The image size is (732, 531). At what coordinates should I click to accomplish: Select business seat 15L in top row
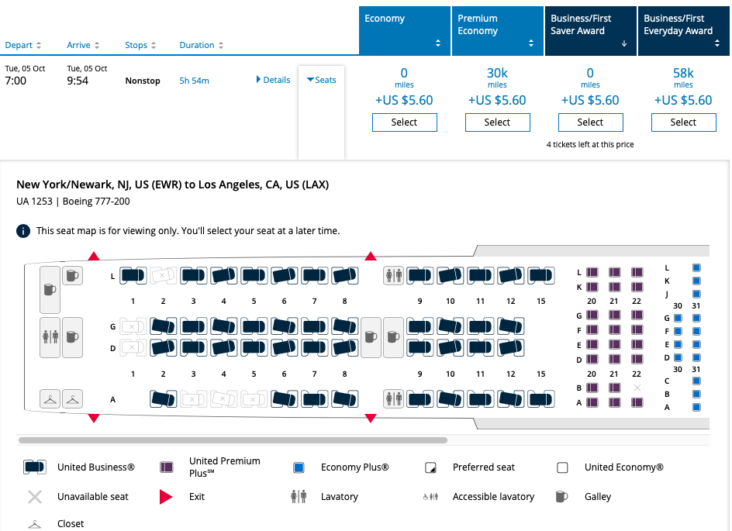(541, 276)
